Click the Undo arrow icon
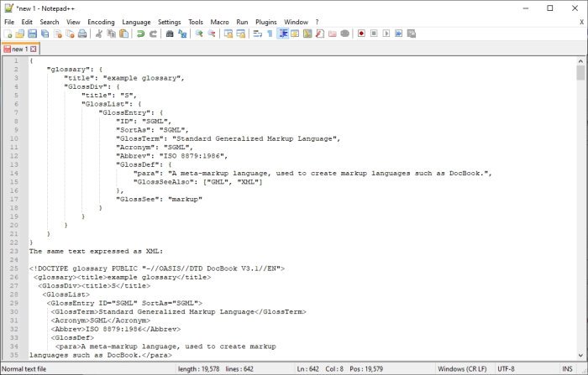Viewport: 588px width, 375px height. click(x=141, y=34)
